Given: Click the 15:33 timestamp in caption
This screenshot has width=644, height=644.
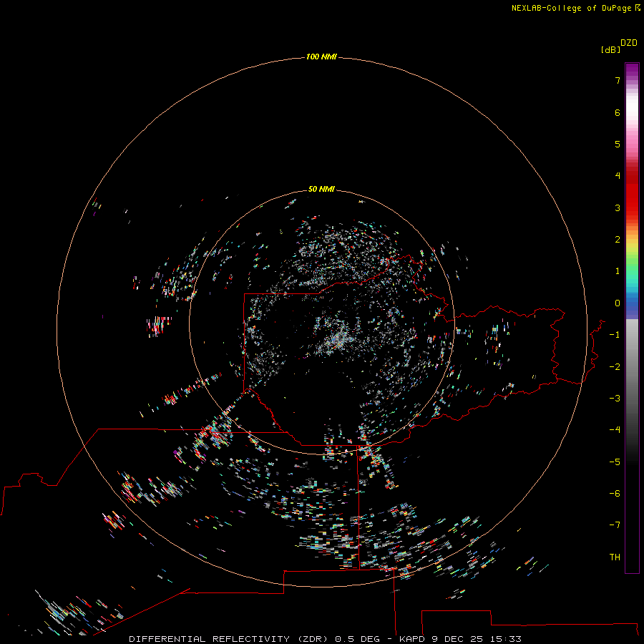Looking at the screenshot, I should click(x=506, y=639).
